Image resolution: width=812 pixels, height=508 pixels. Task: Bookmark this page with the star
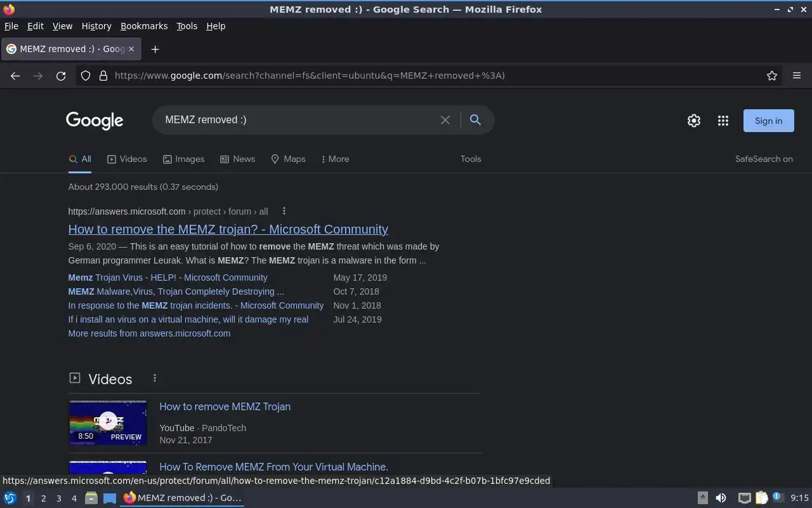[x=772, y=76]
